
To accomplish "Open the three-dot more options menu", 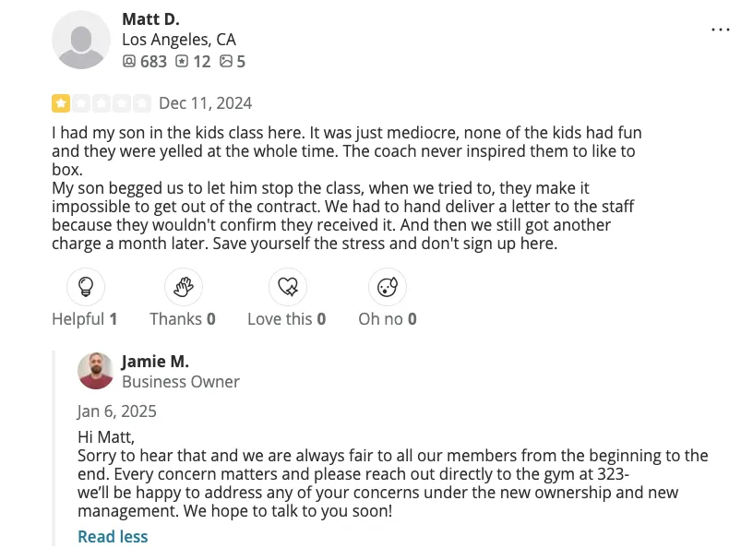I will tap(721, 30).
